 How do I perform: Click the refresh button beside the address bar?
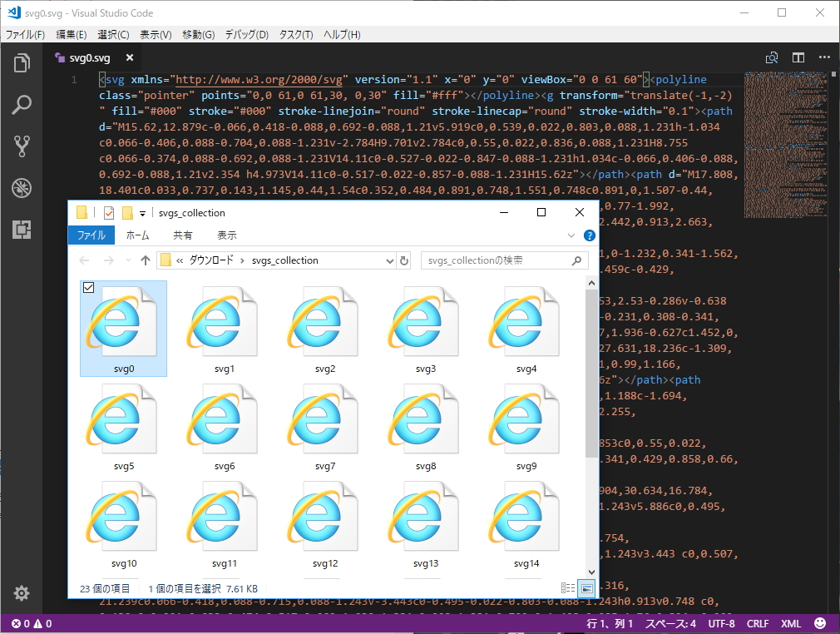point(405,260)
